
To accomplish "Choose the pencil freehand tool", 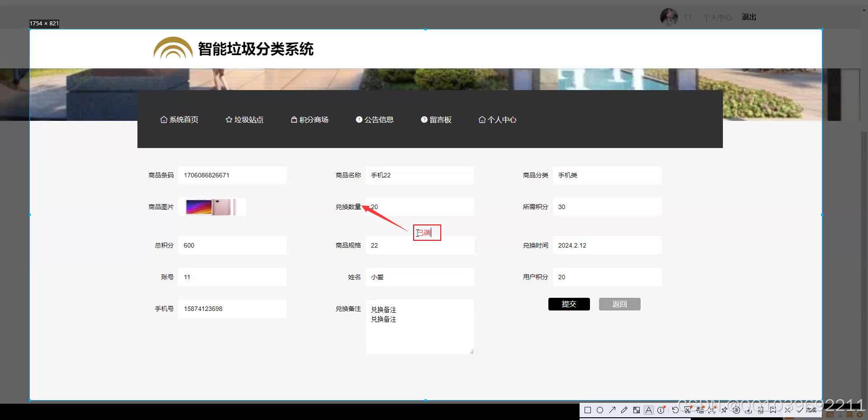I will [624, 410].
